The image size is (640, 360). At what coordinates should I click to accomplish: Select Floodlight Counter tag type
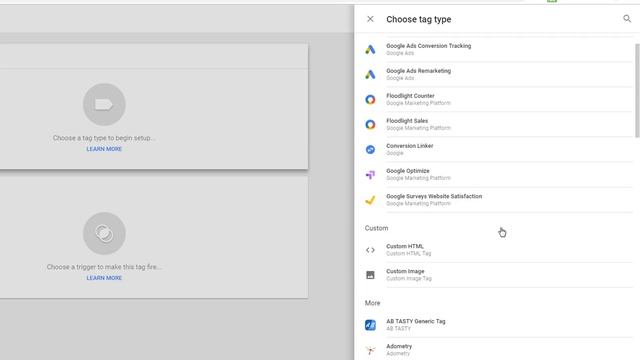[x=498, y=99]
